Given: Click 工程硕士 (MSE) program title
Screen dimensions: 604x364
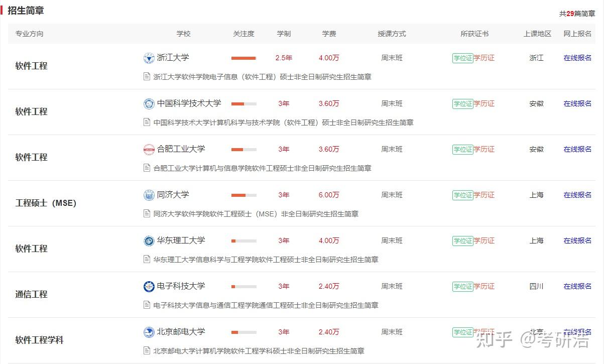Looking at the screenshot, I should (46, 203).
